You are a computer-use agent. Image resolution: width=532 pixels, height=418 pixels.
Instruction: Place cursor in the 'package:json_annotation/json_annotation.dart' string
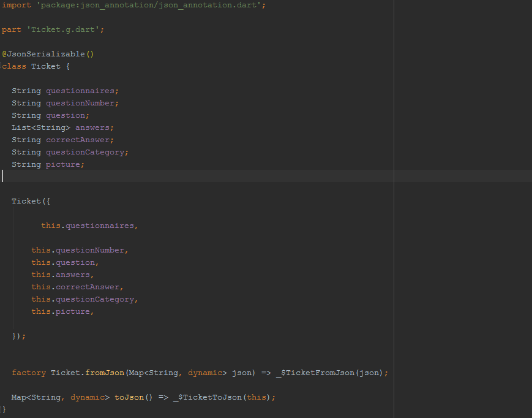(x=148, y=6)
